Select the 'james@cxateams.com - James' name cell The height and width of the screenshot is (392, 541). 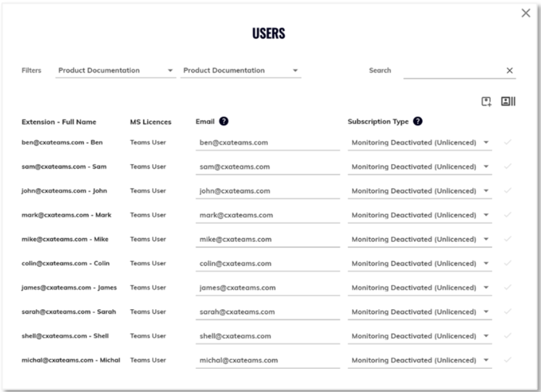(x=69, y=288)
